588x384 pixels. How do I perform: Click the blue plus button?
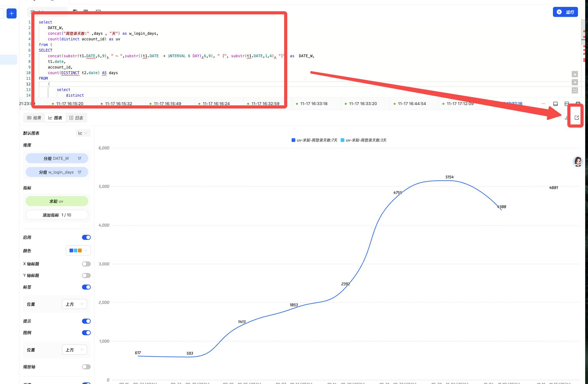pyautogui.click(x=12, y=13)
